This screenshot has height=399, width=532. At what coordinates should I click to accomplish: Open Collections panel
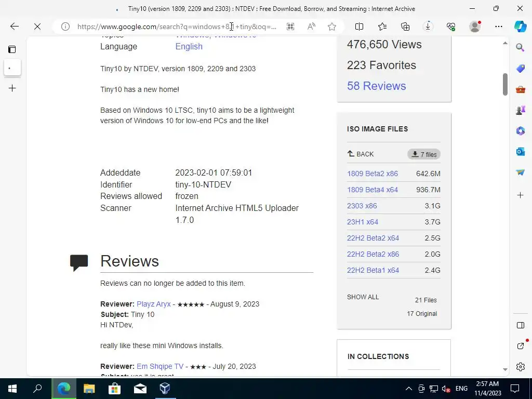tap(405, 26)
